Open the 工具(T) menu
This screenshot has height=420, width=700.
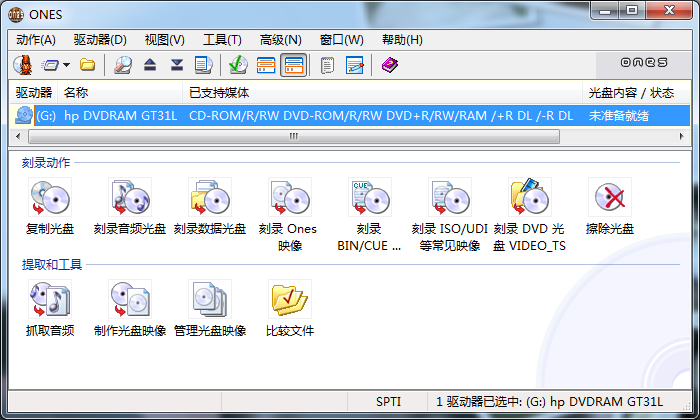[222, 40]
